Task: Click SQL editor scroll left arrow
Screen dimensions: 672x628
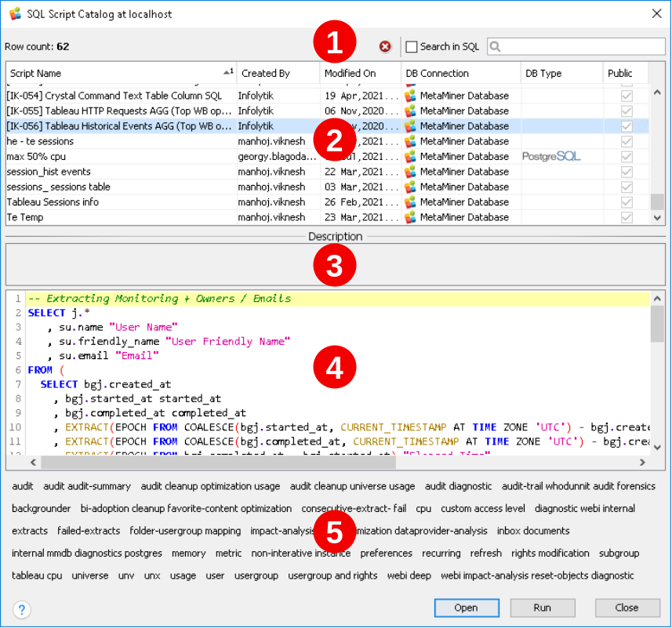Action: coord(33,463)
